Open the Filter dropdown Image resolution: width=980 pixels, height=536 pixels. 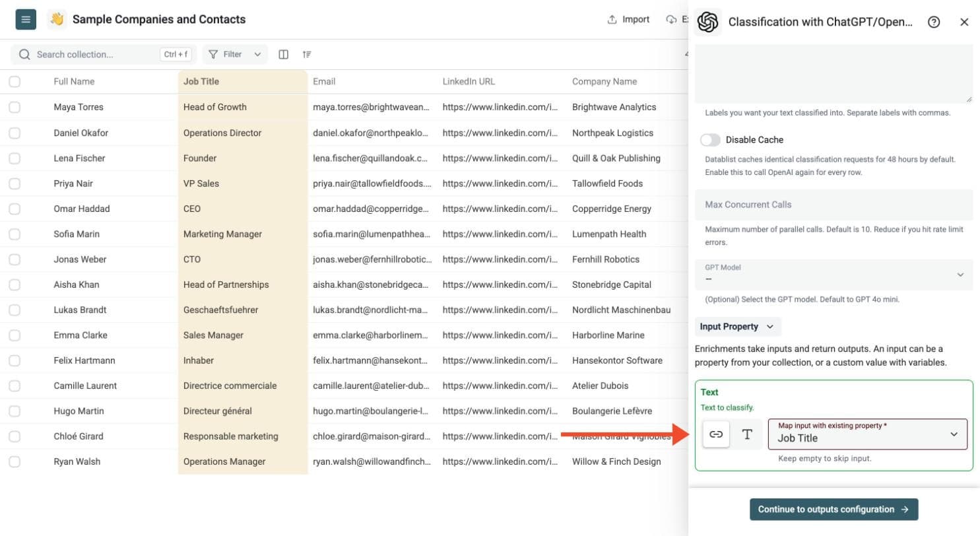(x=235, y=54)
